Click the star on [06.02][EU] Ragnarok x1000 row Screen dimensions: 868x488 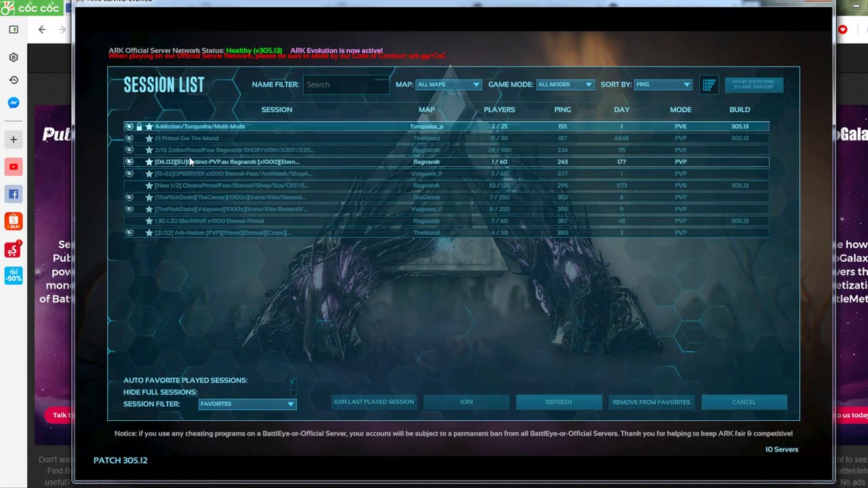pos(149,162)
